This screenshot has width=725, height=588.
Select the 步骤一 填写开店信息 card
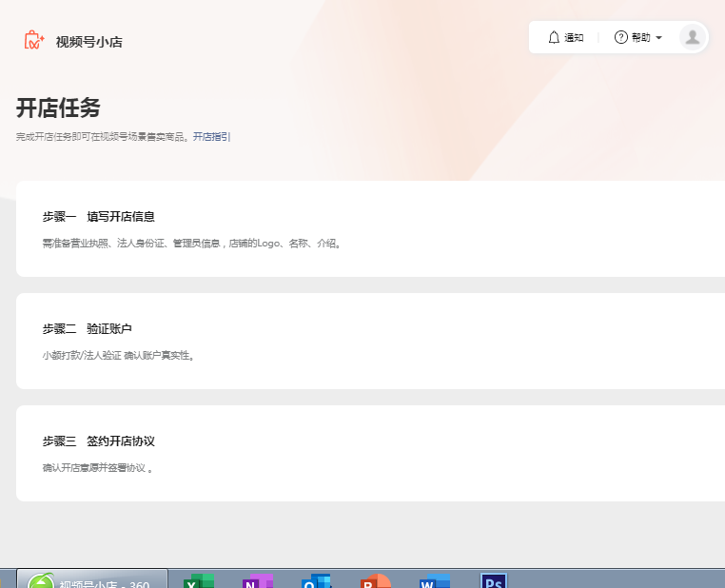(370, 228)
